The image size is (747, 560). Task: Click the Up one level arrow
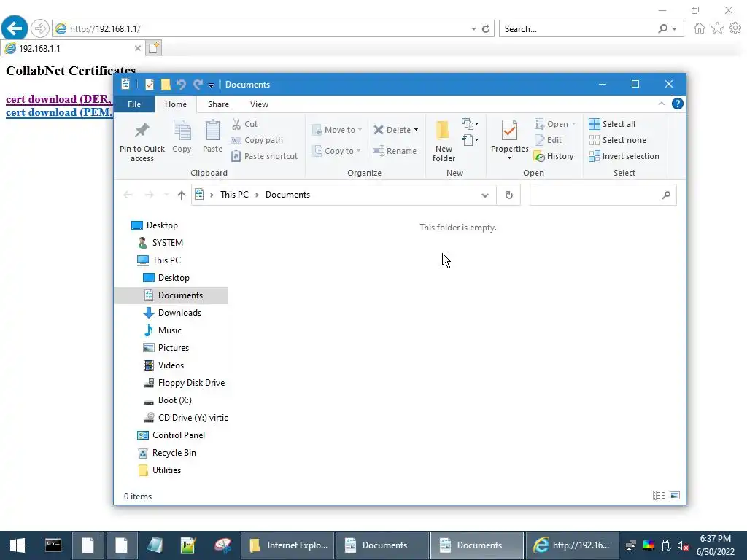tap(181, 195)
